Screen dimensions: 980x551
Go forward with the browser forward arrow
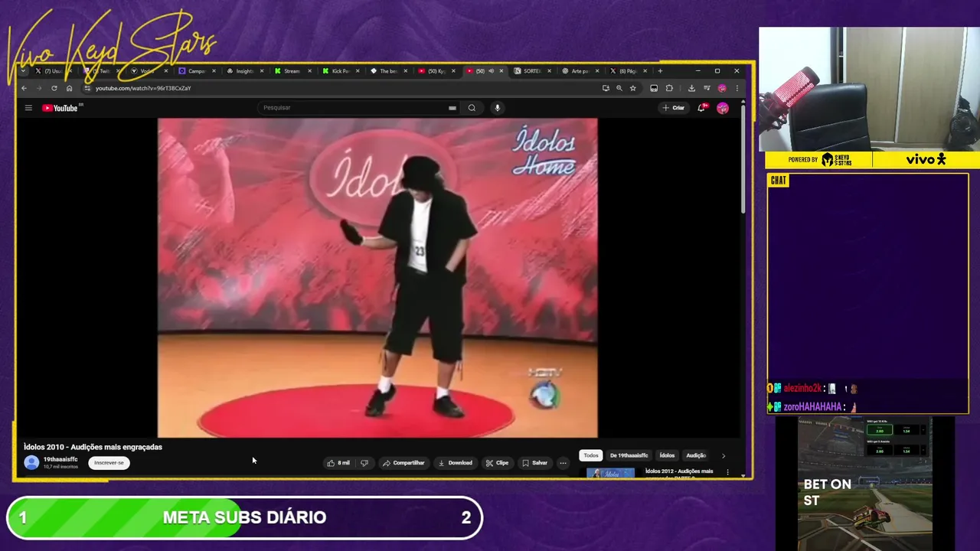coord(38,88)
